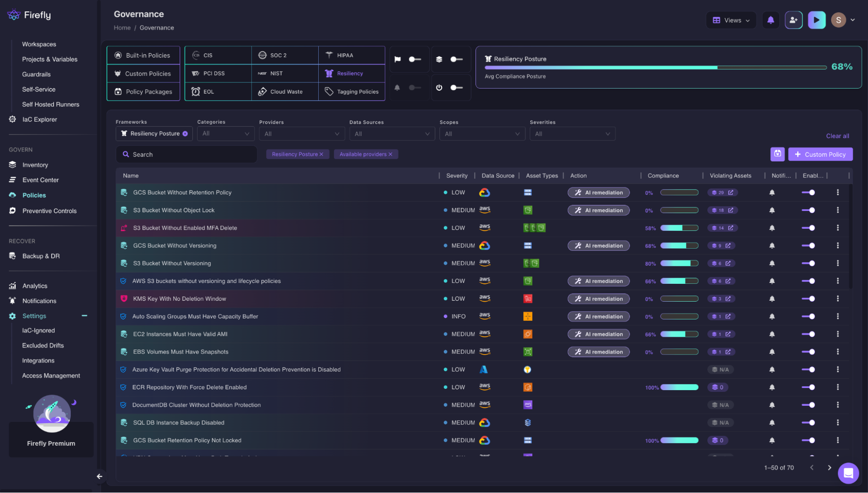Select the Custom Policies tab
This screenshot has height=493, width=868.
[143, 73]
